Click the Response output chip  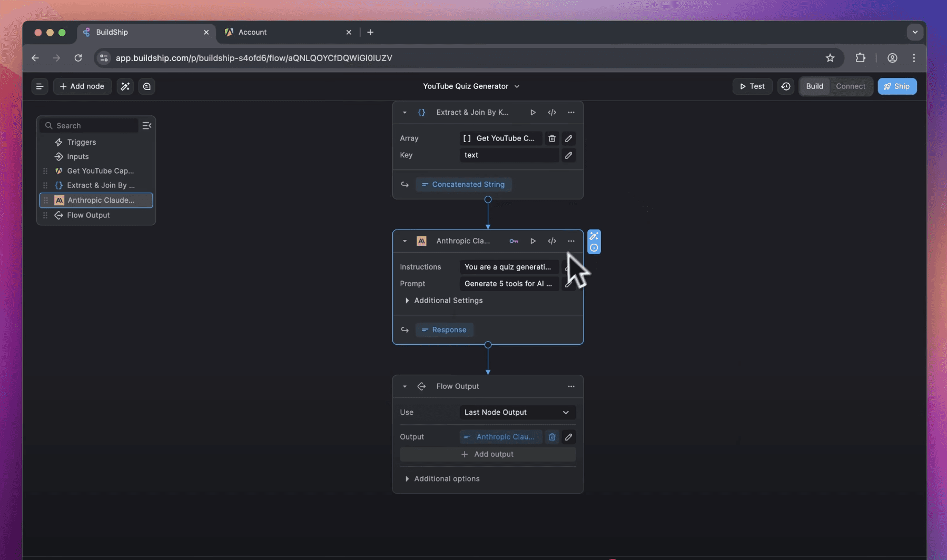click(444, 330)
